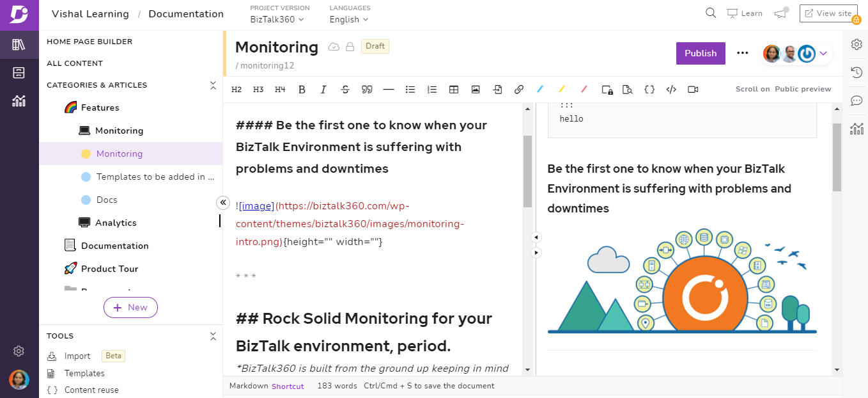Image resolution: width=868 pixels, height=398 pixels.
Task: Open the Documentation library sidebar icon
Action: (x=19, y=45)
